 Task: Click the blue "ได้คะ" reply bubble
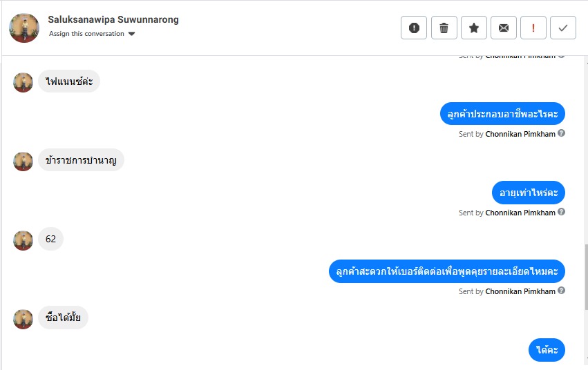coord(547,350)
